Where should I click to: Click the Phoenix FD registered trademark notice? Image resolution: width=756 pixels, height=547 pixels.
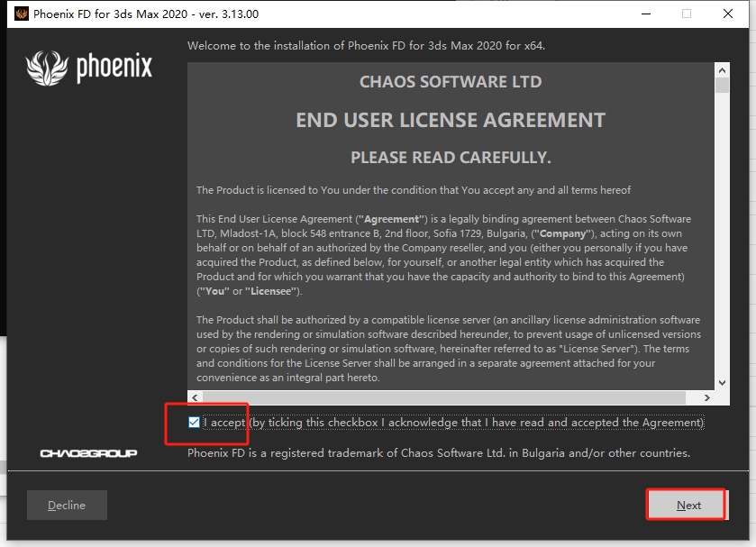(x=439, y=453)
